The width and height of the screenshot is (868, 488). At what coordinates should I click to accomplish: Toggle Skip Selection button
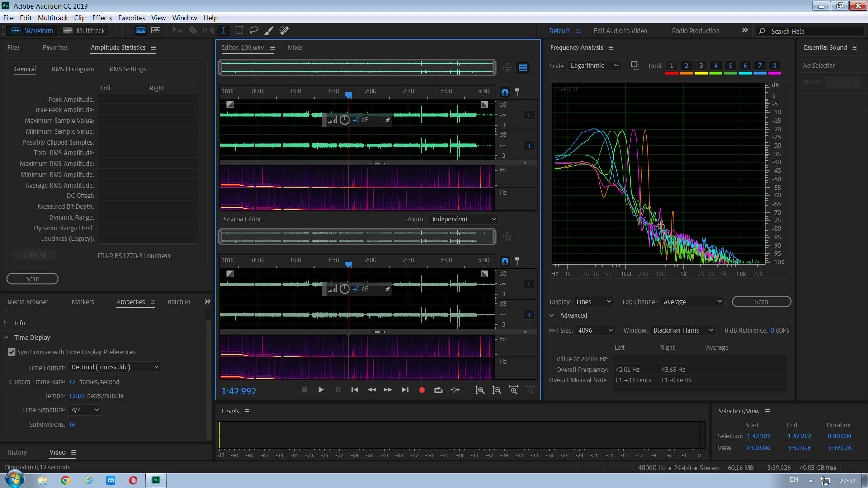pyautogui.click(x=455, y=390)
